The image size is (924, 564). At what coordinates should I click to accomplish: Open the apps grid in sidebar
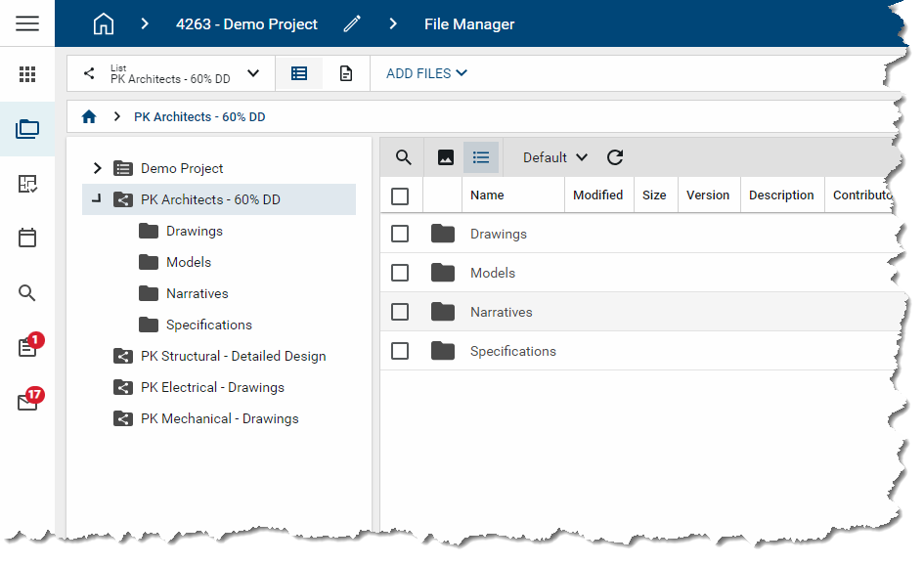pyautogui.click(x=27, y=74)
